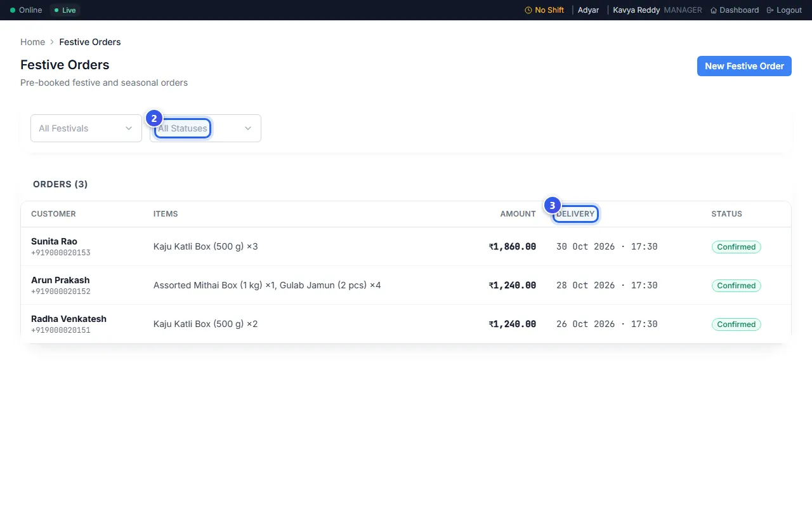Viewport: 812px width, 508px height.
Task: Open Arun Prakash's order row
Action: coord(406,285)
